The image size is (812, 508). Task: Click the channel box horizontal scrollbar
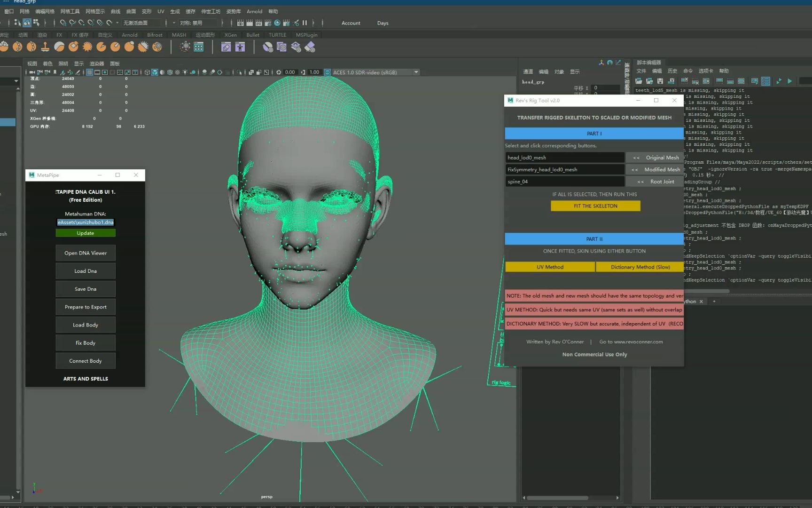[557, 498]
